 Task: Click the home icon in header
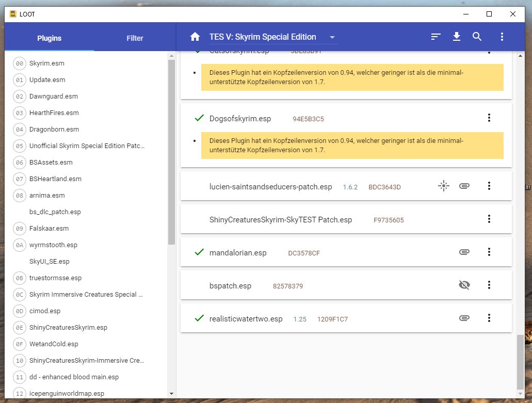(x=195, y=37)
